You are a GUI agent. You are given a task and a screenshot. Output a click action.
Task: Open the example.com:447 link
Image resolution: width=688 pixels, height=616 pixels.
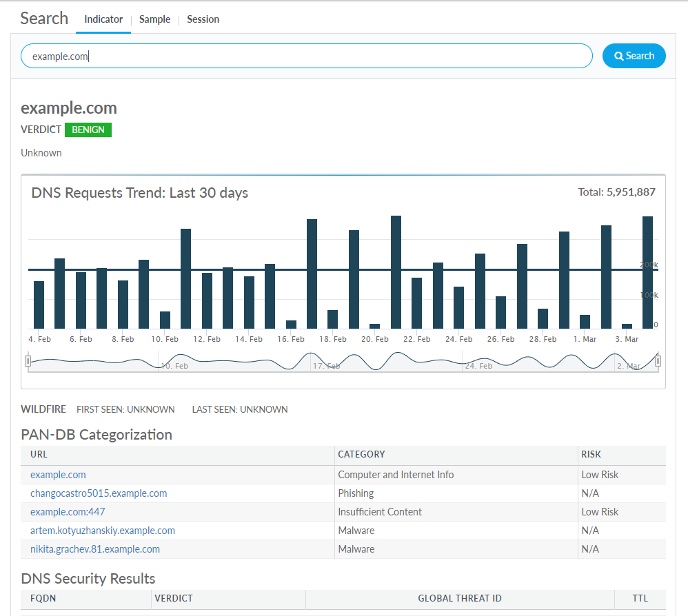(x=68, y=512)
